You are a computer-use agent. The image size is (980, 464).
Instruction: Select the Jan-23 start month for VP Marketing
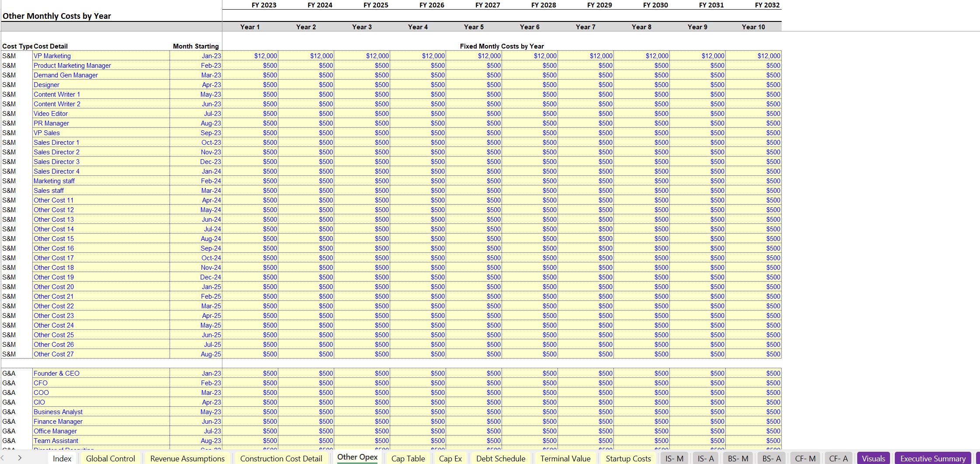click(196, 56)
